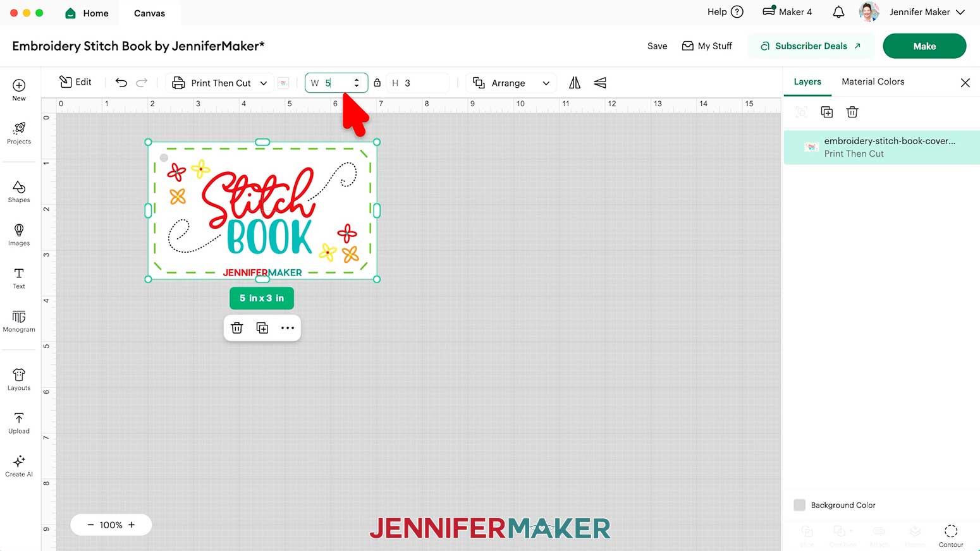Open the Maker 4 machine selector
Image resolution: width=980 pixels, height=551 pixels.
(x=787, y=12)
